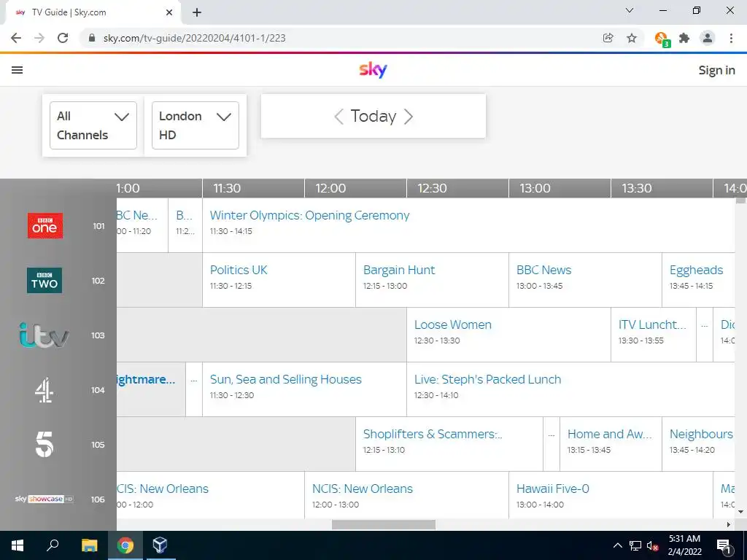Image resolution: width=747 pixels, height=560 pixels.
Task: Go back in browser history
Action: [x=16, y=38]
